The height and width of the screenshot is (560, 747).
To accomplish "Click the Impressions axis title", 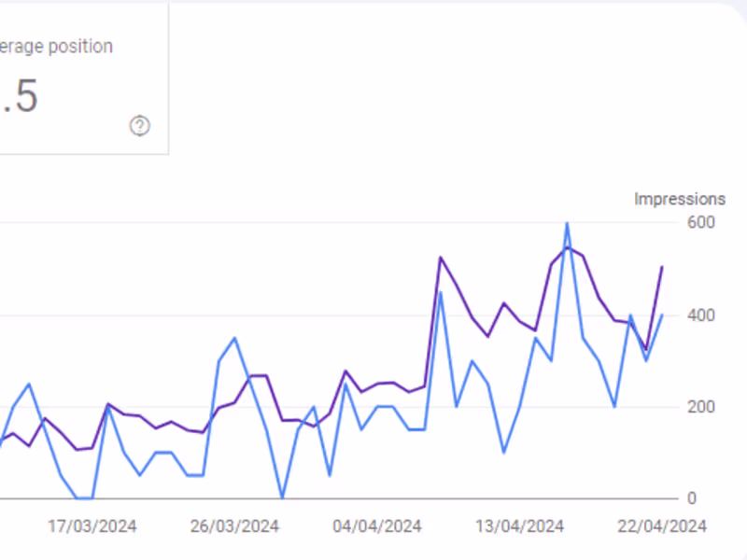I will (679, 199).
